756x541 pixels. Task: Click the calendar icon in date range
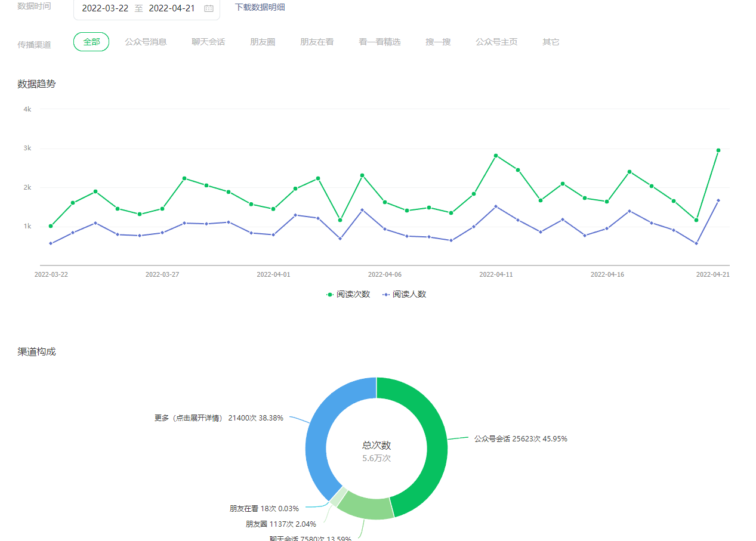pos(209,8)
